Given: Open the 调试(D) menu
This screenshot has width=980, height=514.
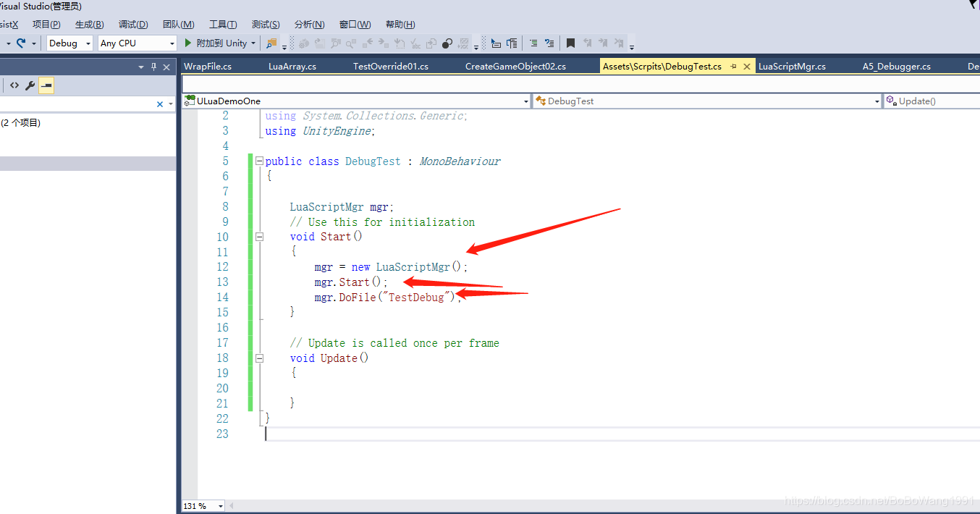Looking at the screenshot, I should click(x=133, y=25).
